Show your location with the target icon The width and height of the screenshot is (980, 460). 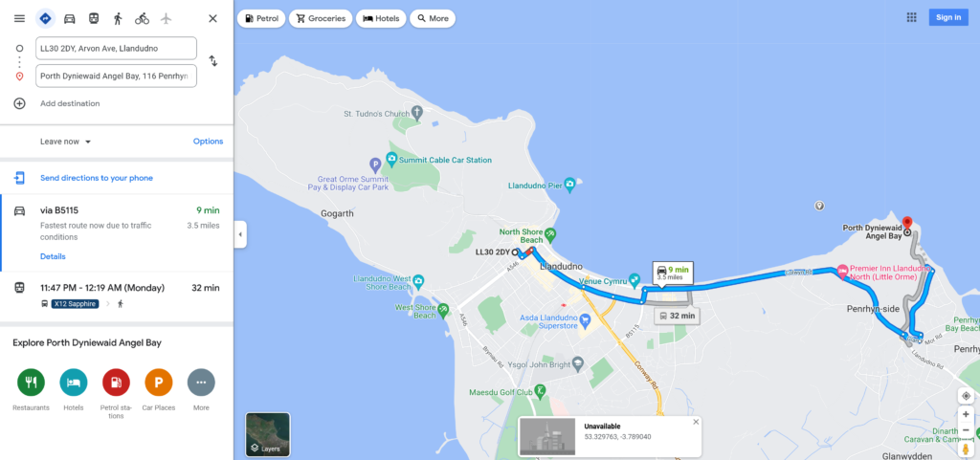point(967,396)
